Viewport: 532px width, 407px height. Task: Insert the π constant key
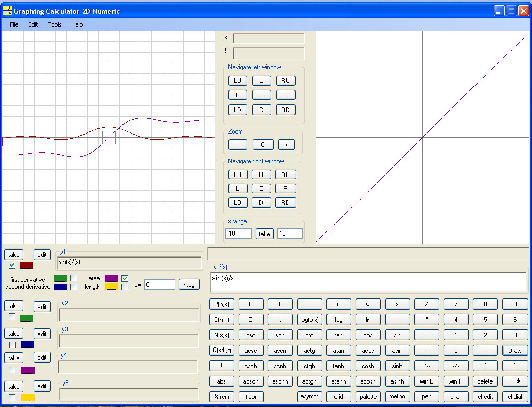(338, 304)
